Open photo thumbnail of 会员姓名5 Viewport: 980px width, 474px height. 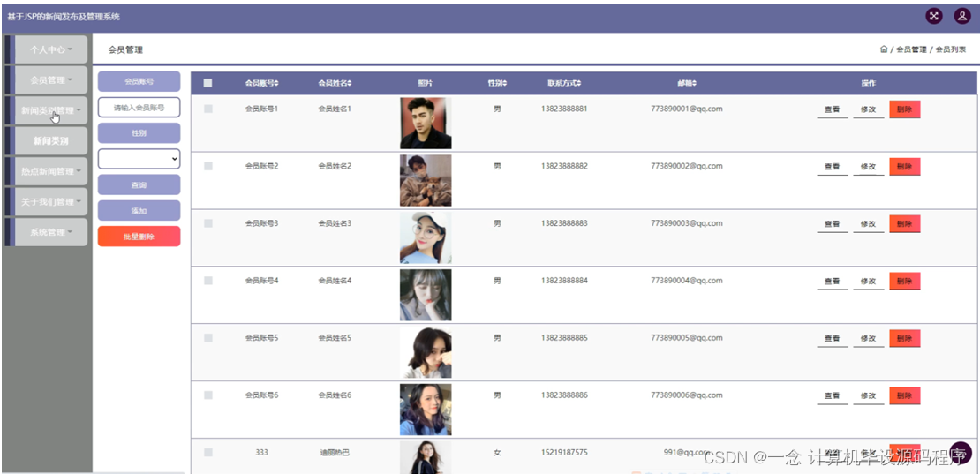(x=426, y=352)
